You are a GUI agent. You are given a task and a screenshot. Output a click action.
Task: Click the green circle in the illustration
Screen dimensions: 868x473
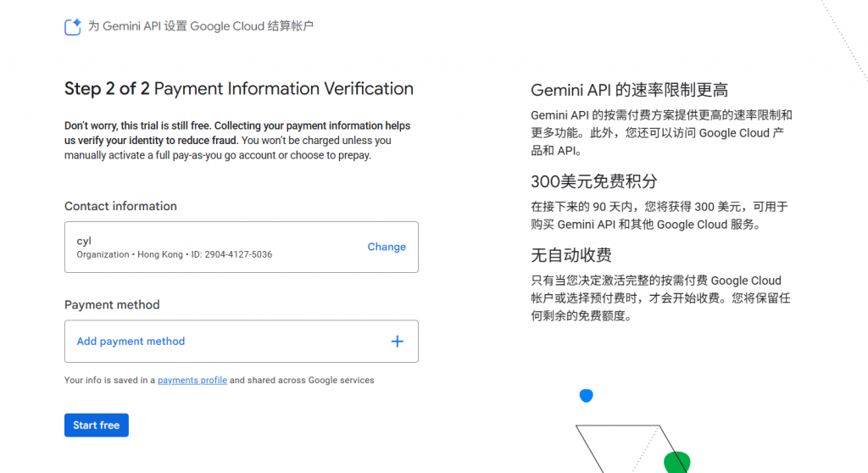(676, 462)
